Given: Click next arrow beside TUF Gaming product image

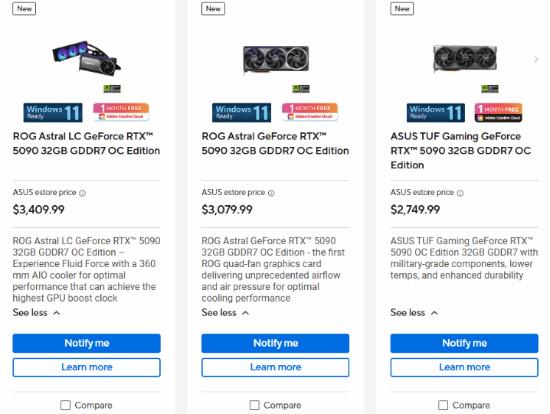Looking at the screenshot, I should point(536,59).
